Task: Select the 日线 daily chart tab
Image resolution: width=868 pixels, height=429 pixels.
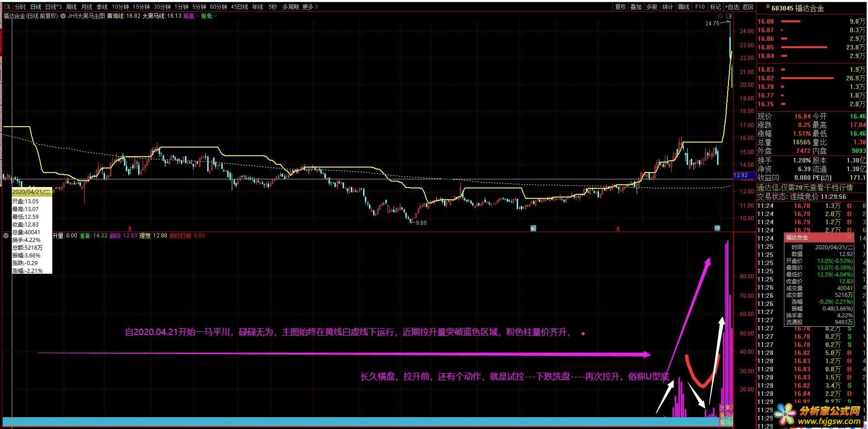Action: click(35, 7)
